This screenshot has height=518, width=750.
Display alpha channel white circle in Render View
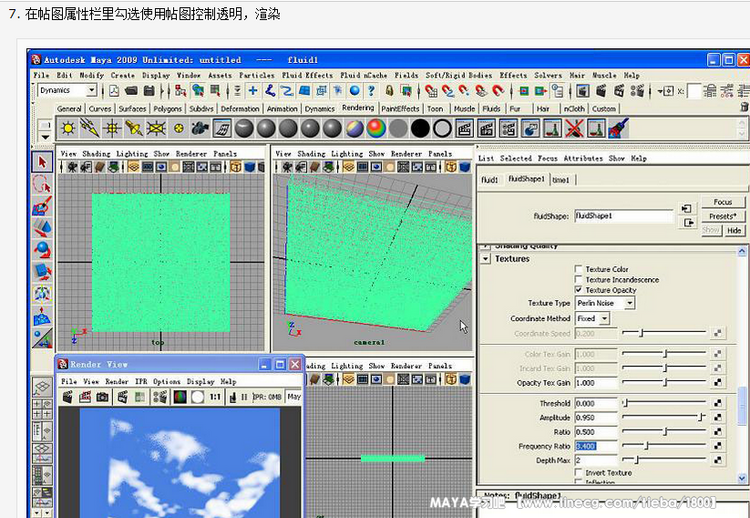pos(198,397)
